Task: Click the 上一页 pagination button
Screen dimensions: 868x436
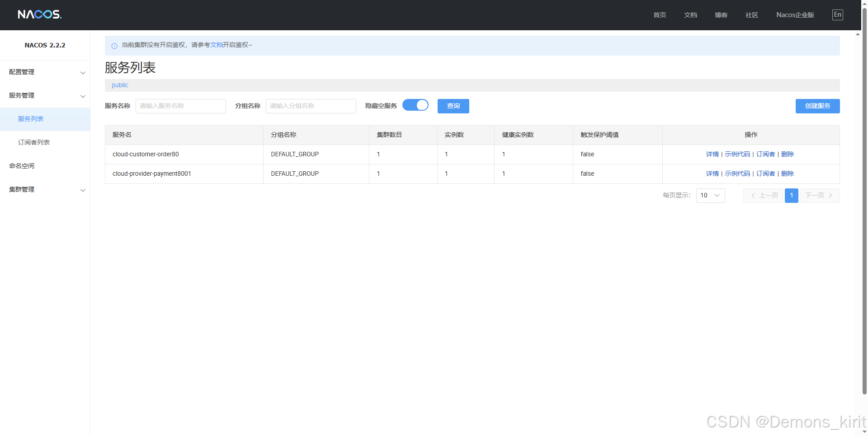Action: (x=763, y=196)
